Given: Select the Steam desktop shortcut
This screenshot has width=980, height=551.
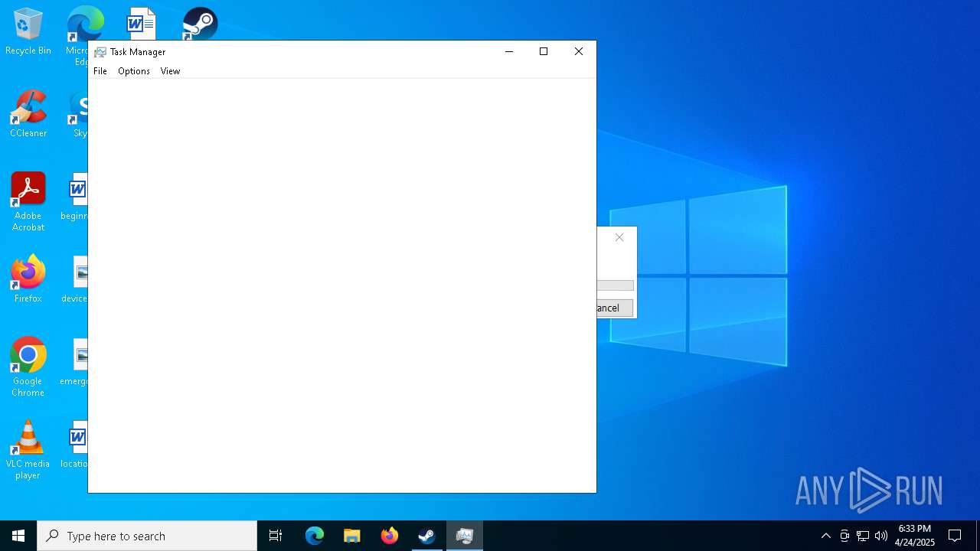Looking at the screenshot, I should (200, 24).
